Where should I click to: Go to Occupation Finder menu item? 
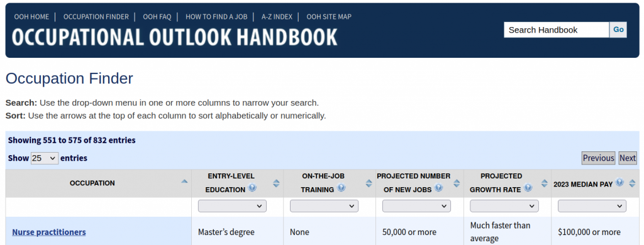[x=96, y=17]
